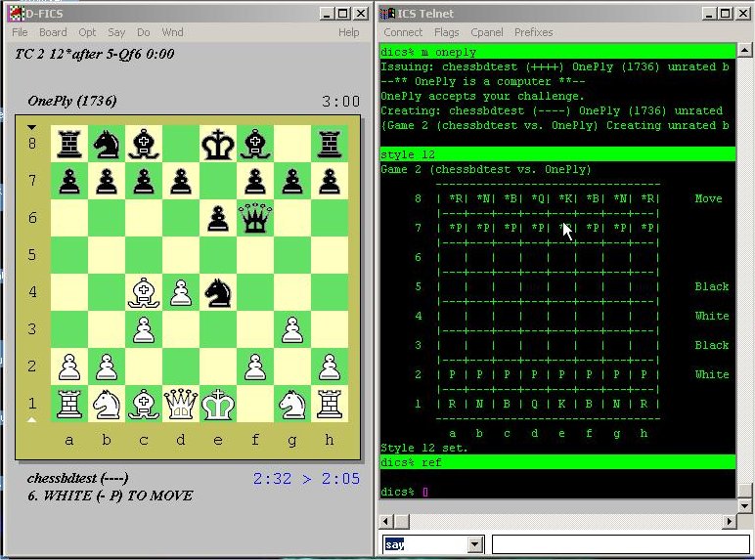
Task: Click the D-FICS title bar app icon
Action: pyautogui.click(x=16, y=14)
